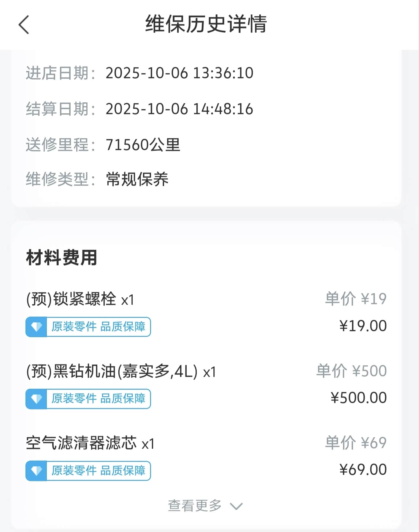Tap the 常规保养 repair type value
The width and height of the screenshot is (419, 532).
click(137, 179)
